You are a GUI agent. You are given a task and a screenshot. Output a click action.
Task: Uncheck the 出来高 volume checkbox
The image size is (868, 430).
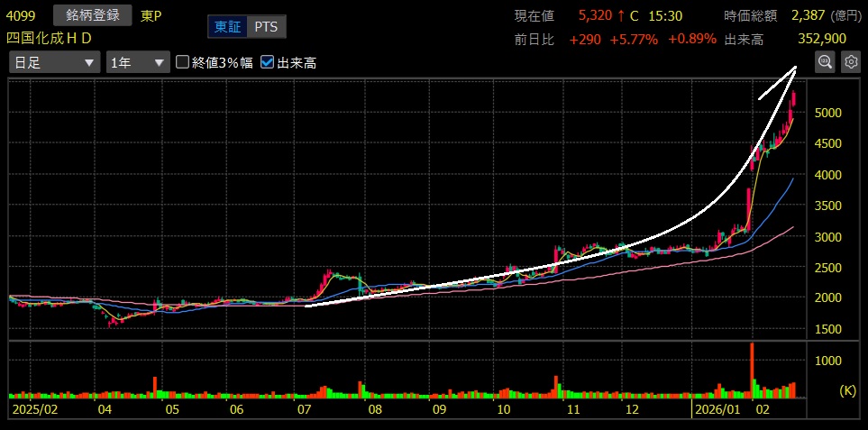267,62
